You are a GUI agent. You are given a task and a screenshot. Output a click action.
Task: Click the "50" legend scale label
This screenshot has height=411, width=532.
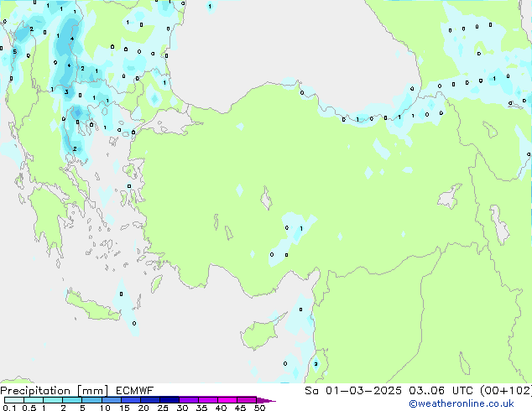(x=259, y=408)
